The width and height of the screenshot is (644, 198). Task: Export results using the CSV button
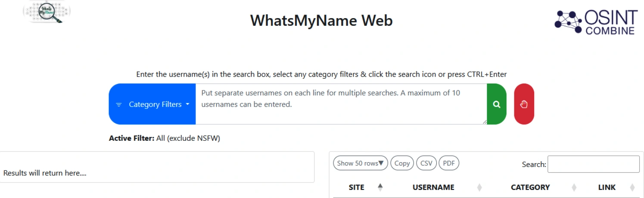pos(426,163)
